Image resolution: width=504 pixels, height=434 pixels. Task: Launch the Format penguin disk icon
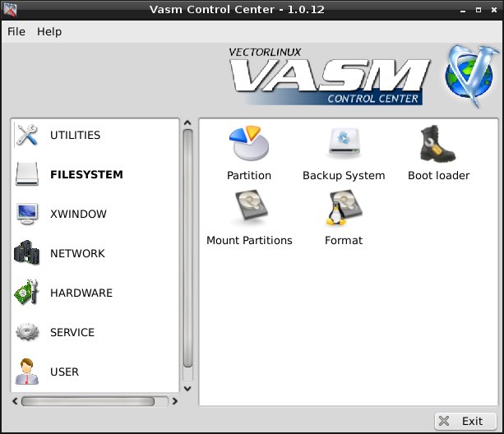click(x=344, y=210)
